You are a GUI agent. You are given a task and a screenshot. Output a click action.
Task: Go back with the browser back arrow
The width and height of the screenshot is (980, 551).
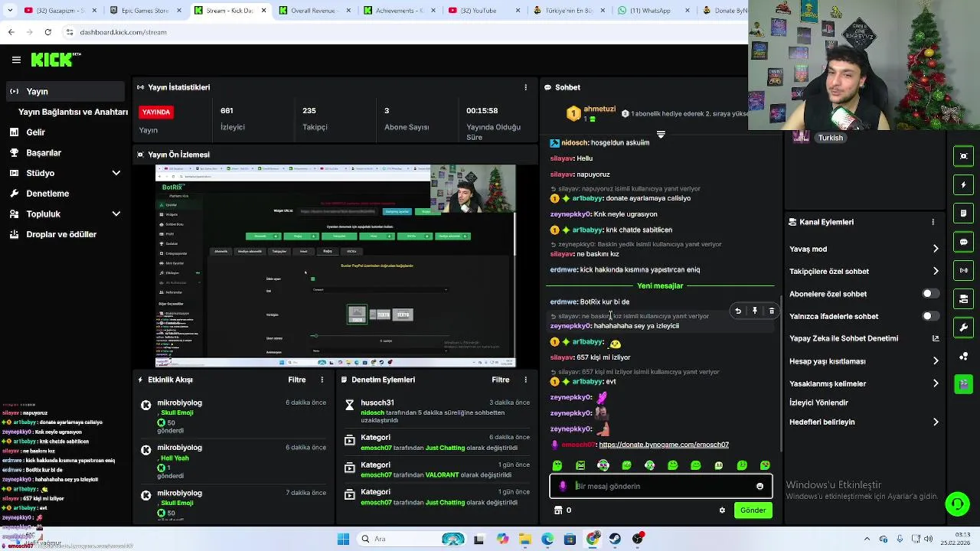click(11, 32)
